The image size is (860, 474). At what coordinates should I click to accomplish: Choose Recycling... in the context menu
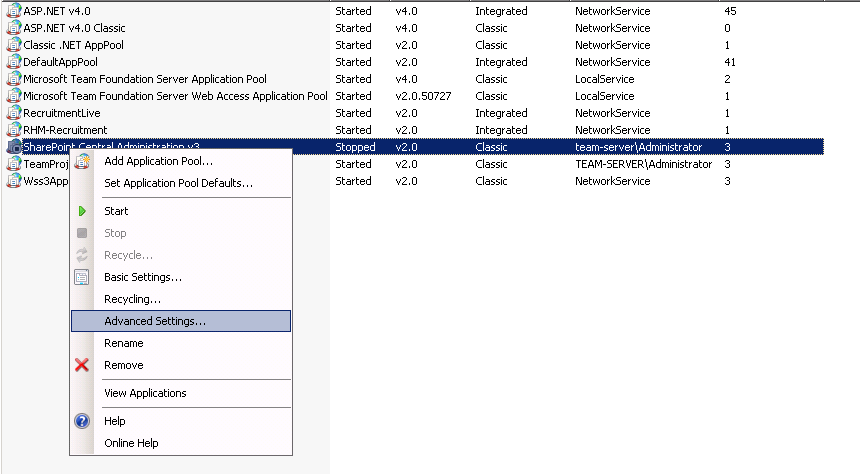132,299
